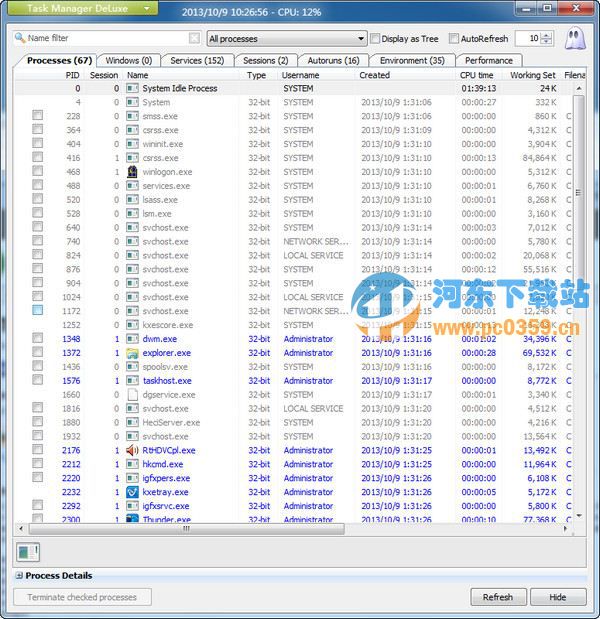Click the wininit.exe process icon
Screen dimensions: 600x619
pyautogui.click(x=132, y=144)
